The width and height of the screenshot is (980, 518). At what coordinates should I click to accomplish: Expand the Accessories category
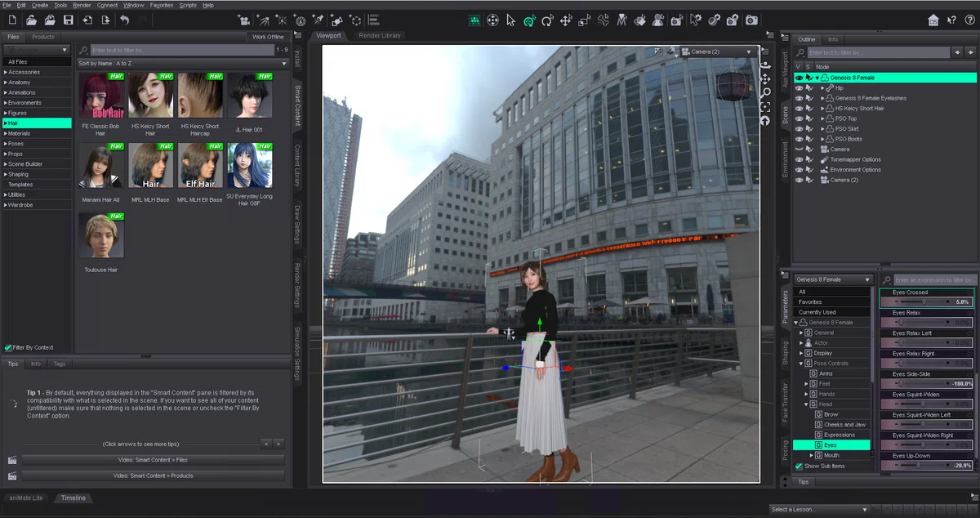pos(5,72)
